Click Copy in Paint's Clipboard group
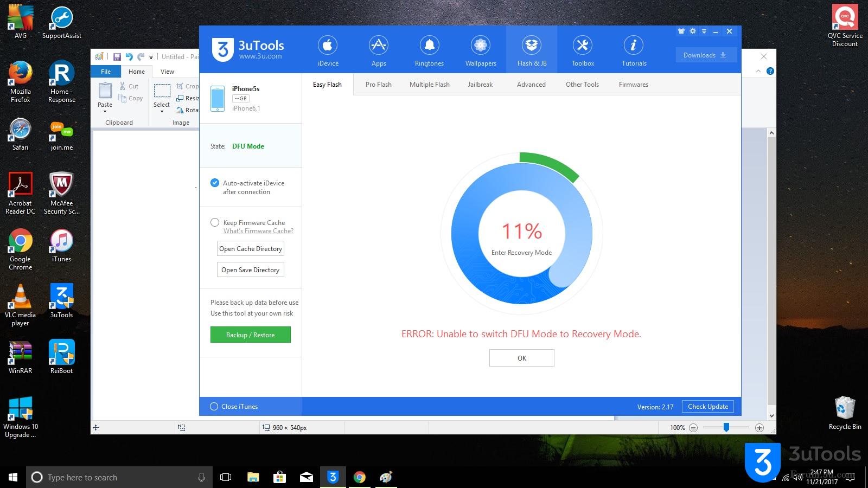Image resolution: width=868 pixels, height=488 pixels. pyautogui.click(x=131, y=98)
